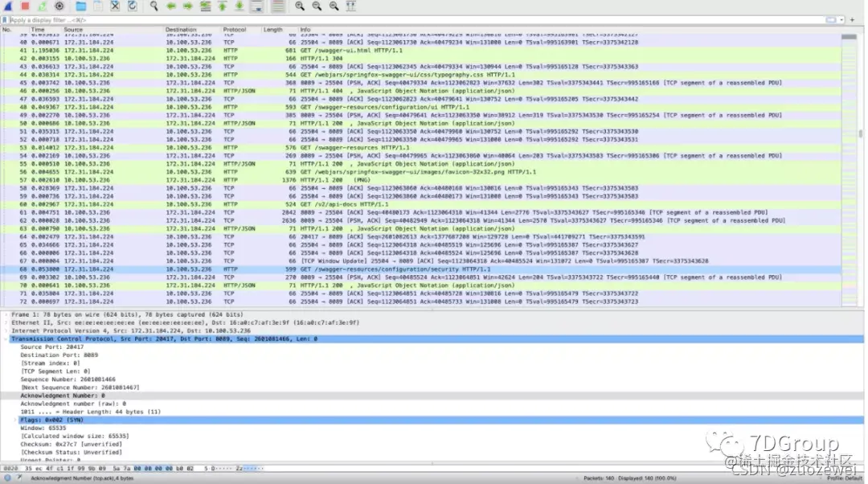Viewport: 868px width, 484px height.
Task: Toggle auto-scroll during live capture
Action: [x=257, y=6]
